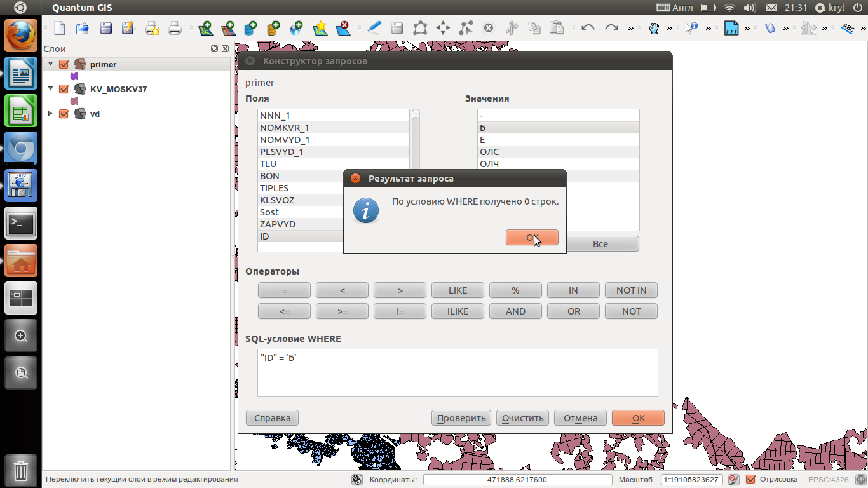868x488 pixels.
Task: Toggle editing with the blue pencil icon
Action: (374, 28)
